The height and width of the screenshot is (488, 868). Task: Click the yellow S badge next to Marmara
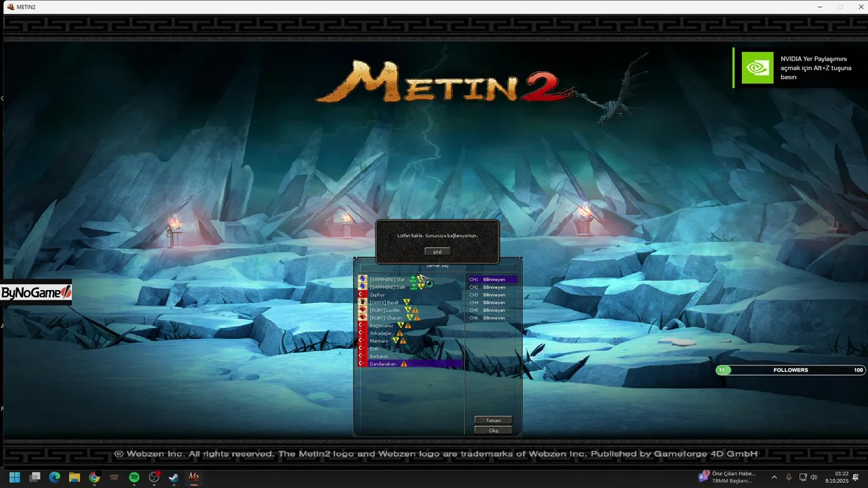pos(395,341)
